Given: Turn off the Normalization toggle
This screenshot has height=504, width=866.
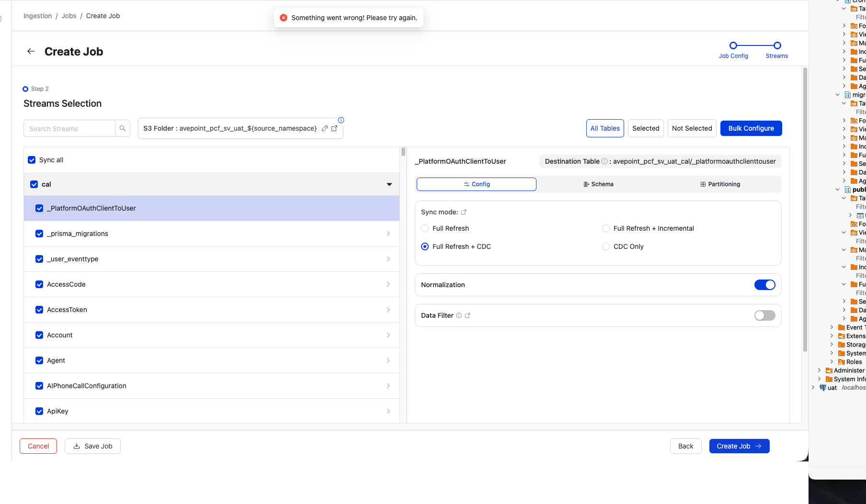Looking at the screenshot, I should (x=765, y=285).
